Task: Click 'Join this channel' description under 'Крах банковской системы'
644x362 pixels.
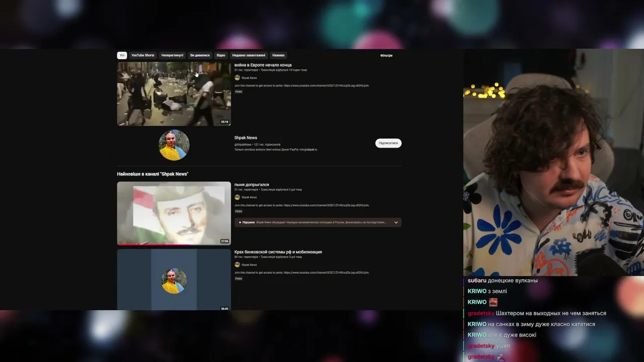Action: (x=302, y=273)
